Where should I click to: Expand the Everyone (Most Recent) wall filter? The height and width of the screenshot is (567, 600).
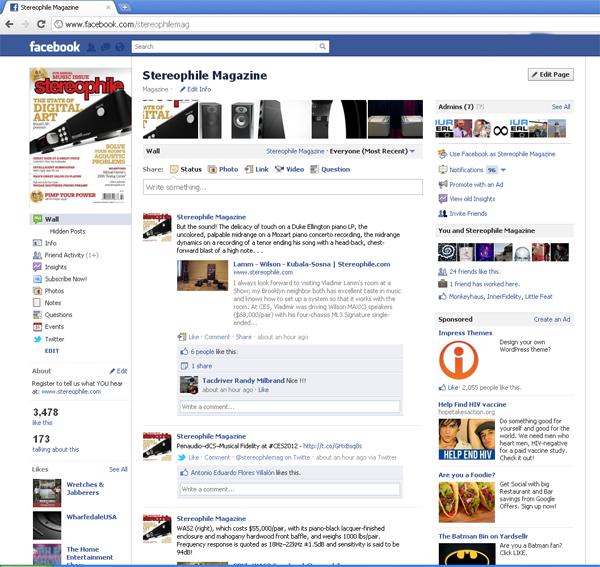pyautogui.click(x=412, y=151)
